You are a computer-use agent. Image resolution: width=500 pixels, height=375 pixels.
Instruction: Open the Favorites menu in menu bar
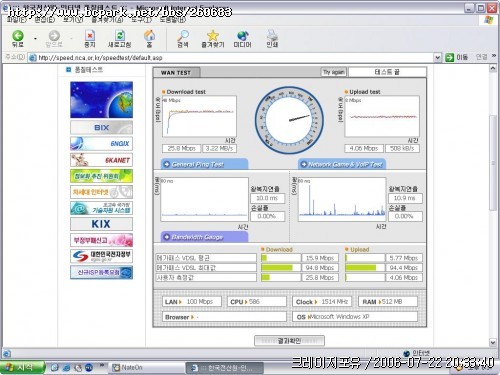click(107, 20)
